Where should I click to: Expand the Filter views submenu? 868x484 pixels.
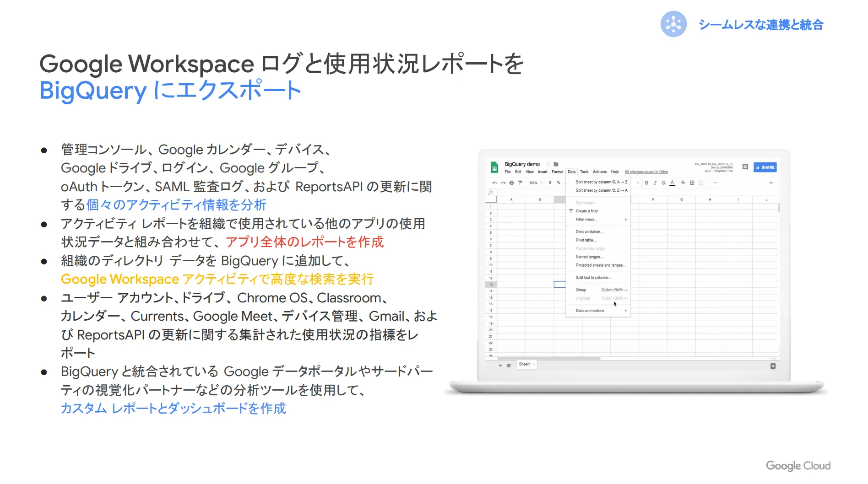pos(626,220)
